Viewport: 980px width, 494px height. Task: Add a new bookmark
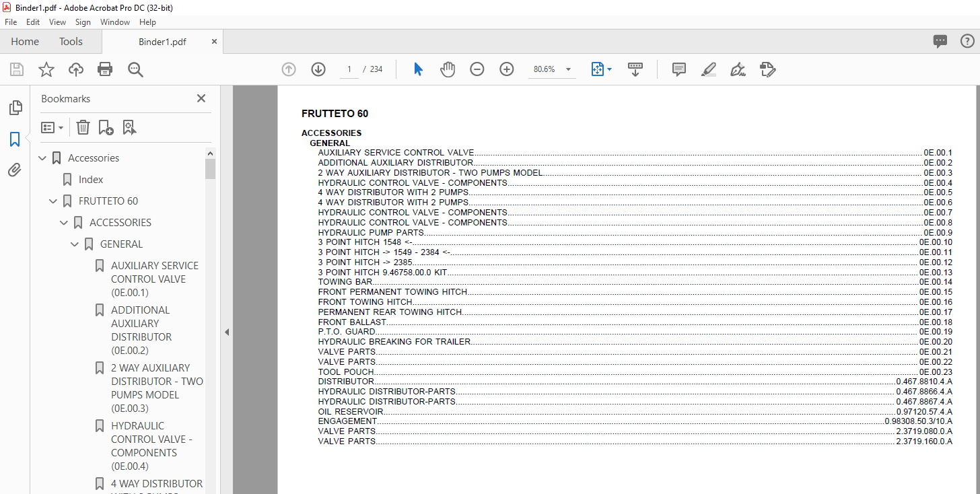[106, 127]
